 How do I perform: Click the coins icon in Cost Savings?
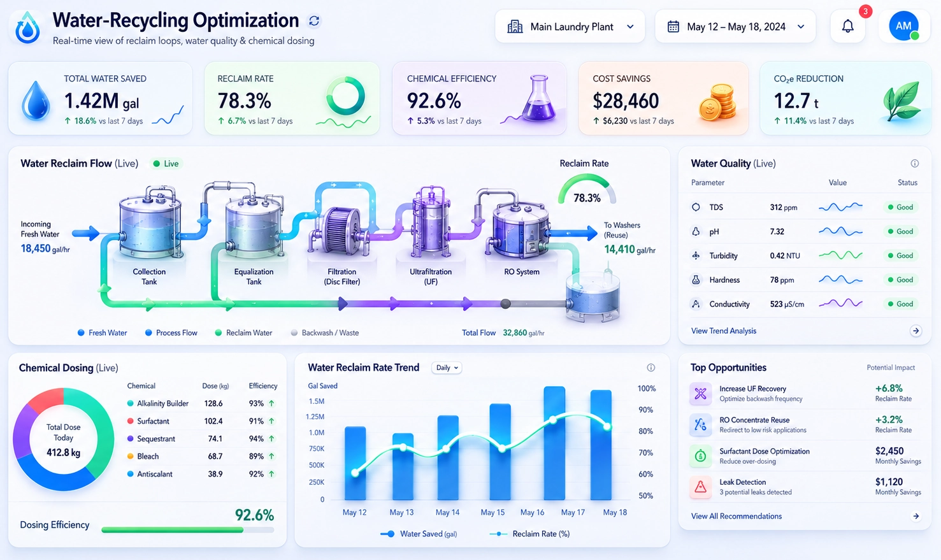click(x=717, y=101)
